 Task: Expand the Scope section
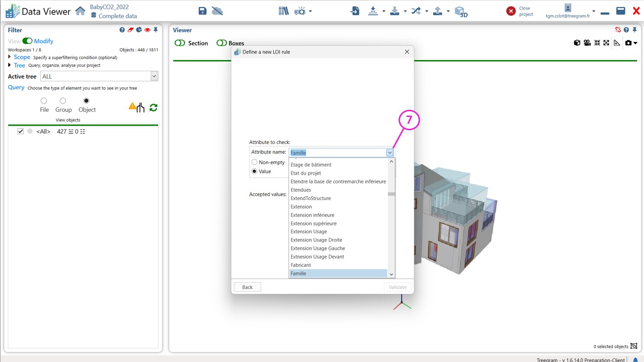10,57
